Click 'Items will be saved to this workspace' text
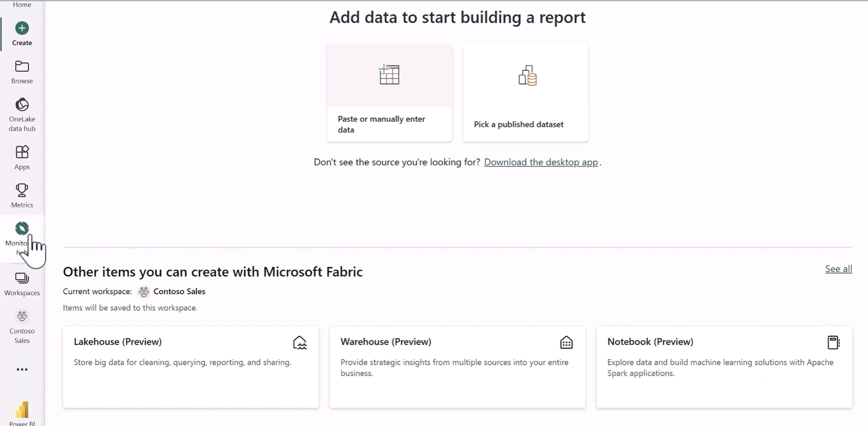 click(130, 308)
